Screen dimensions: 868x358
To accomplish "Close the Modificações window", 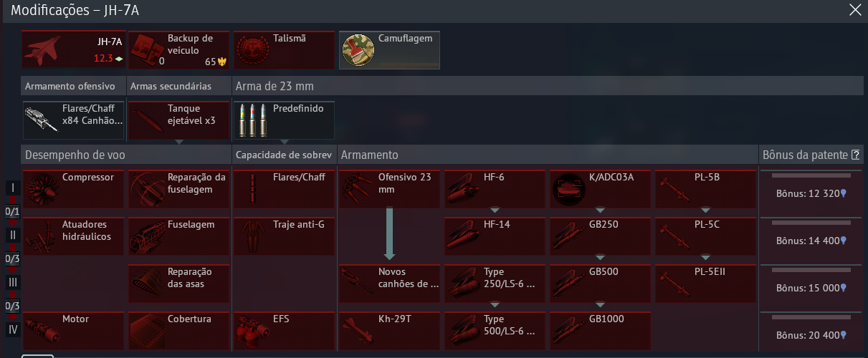I will click(x=854, y=10).
